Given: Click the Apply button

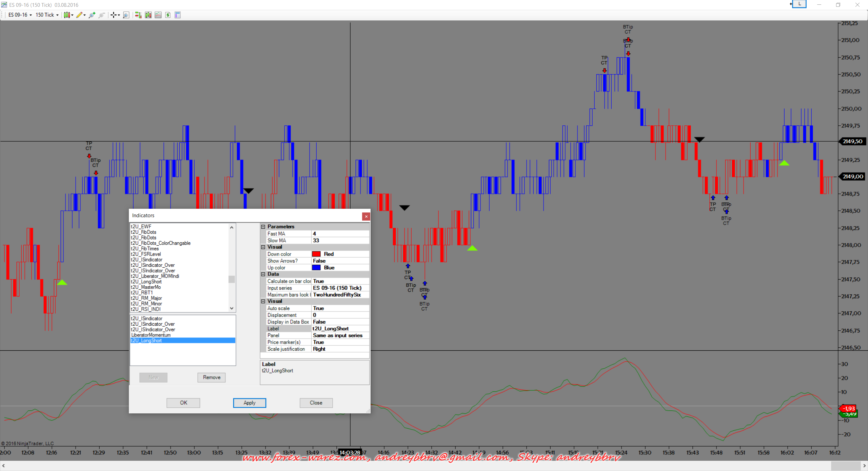Looking at the screenshot, I should pos(250,403).
